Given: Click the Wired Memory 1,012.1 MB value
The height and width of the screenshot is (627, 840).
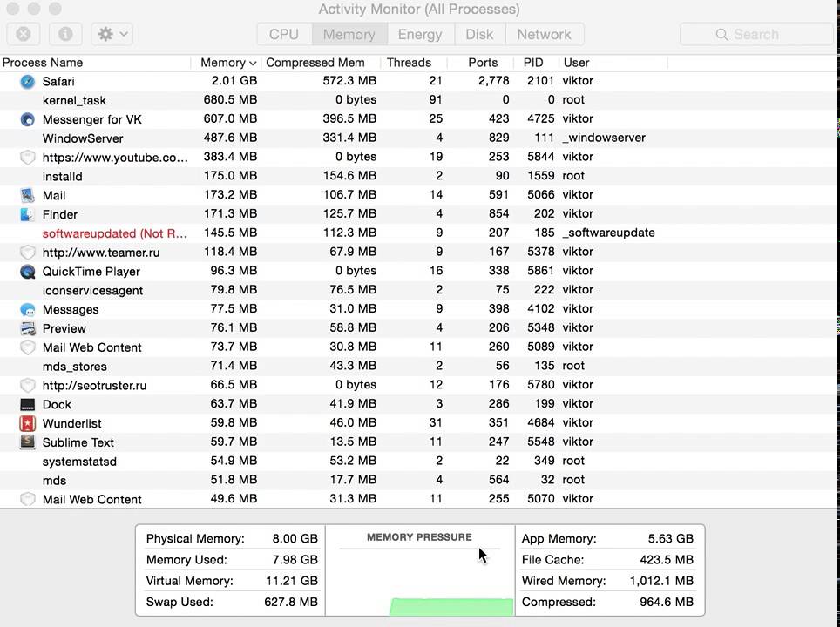Looking at the screenshot, I should click(x=661, y=581).
